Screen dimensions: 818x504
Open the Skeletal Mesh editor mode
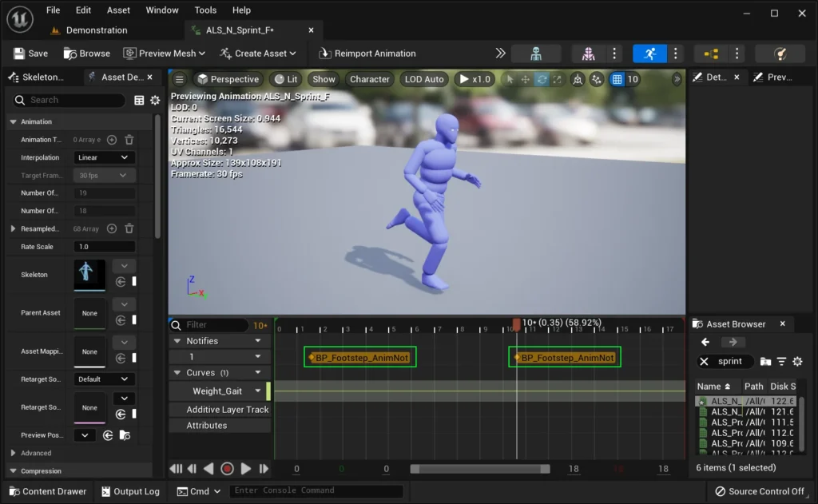(x=589, y=54)
